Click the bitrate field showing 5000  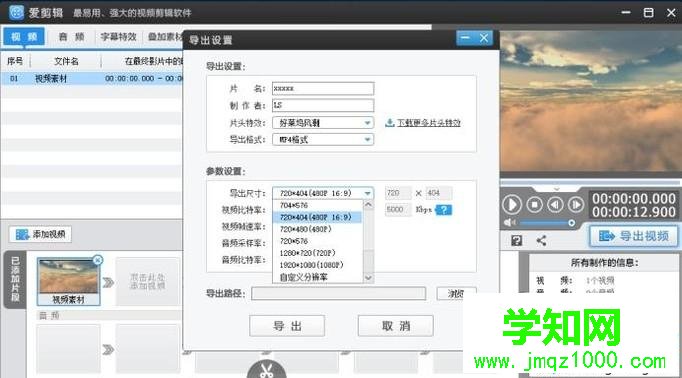point(398,210)
